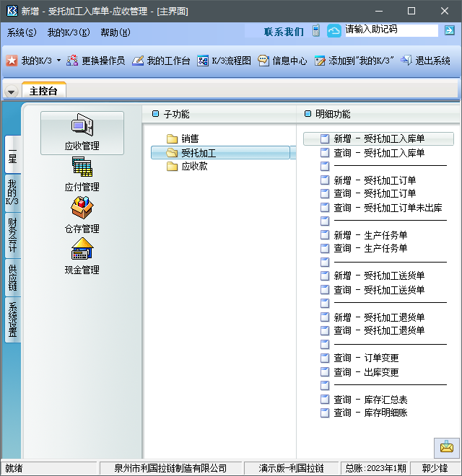
Task: Open the K/3流程图 toolbar item
Action: pos(225,61)
